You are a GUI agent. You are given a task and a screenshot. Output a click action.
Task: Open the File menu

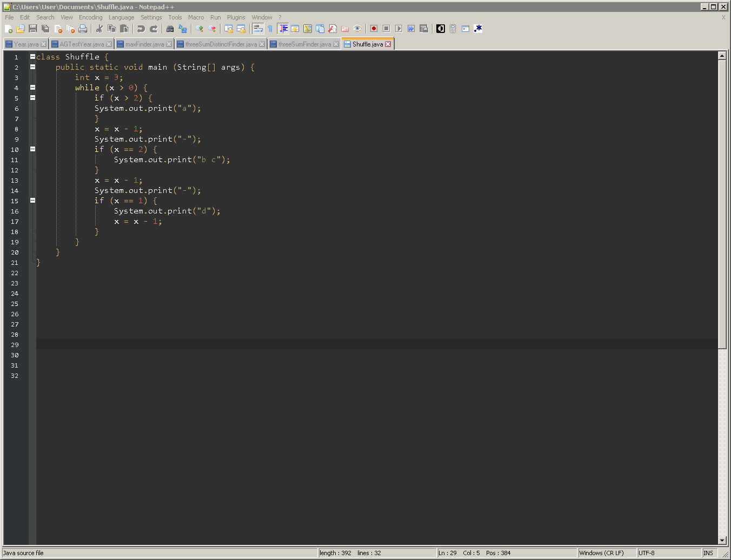[x=9, y=17]
